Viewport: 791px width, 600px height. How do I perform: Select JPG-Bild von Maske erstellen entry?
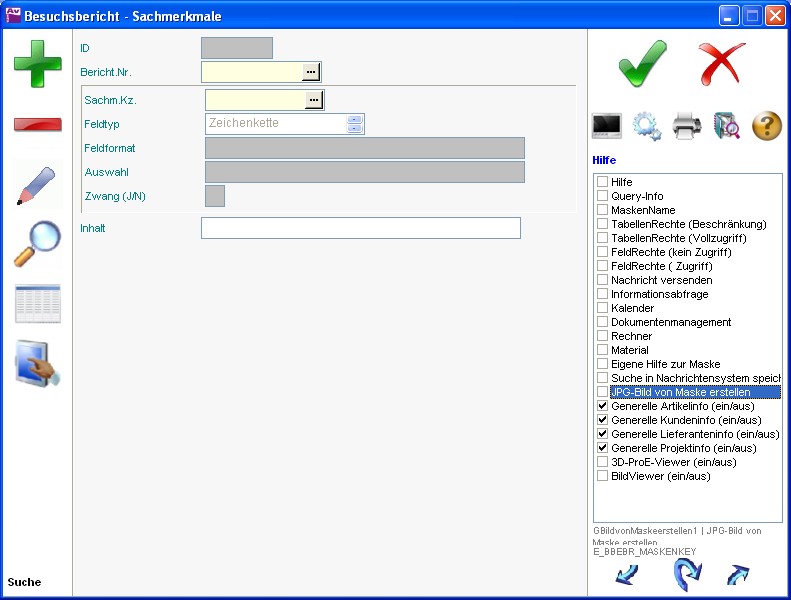pos(680,393)
